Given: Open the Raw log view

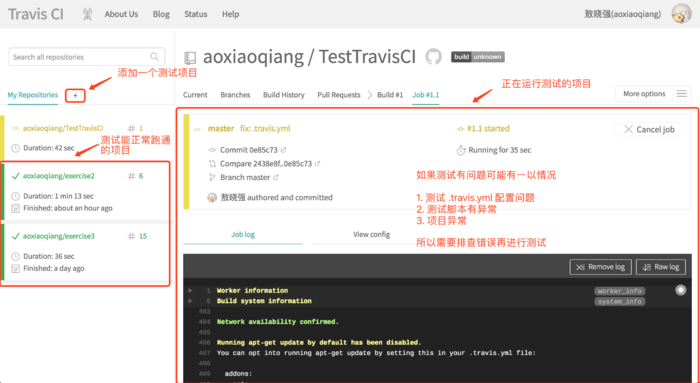Looking at the screenshot, I should tap(661, 267).
